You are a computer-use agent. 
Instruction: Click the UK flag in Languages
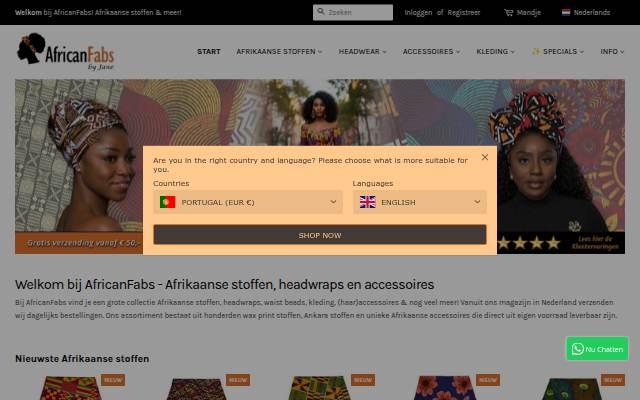[x=367, y=202]
